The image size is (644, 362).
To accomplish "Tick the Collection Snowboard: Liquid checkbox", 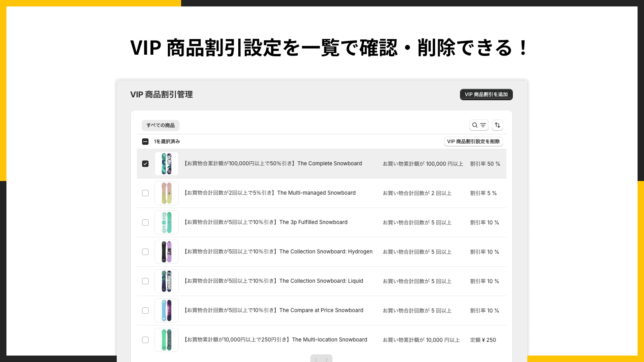I will 145,281.
